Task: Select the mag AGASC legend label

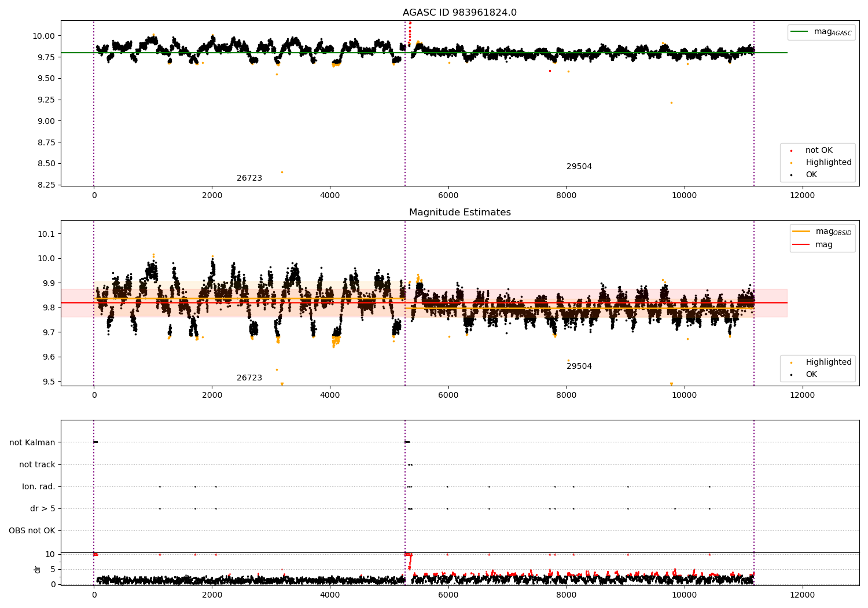Action: pos(833,32)
